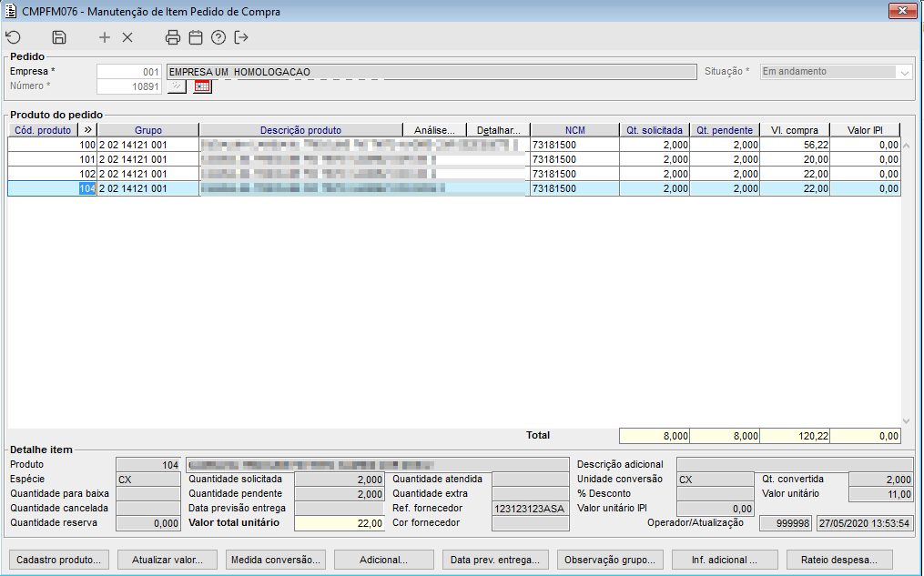
Task: Click the NCM column header
Action: pyautogui.click(x=575, y=129)
